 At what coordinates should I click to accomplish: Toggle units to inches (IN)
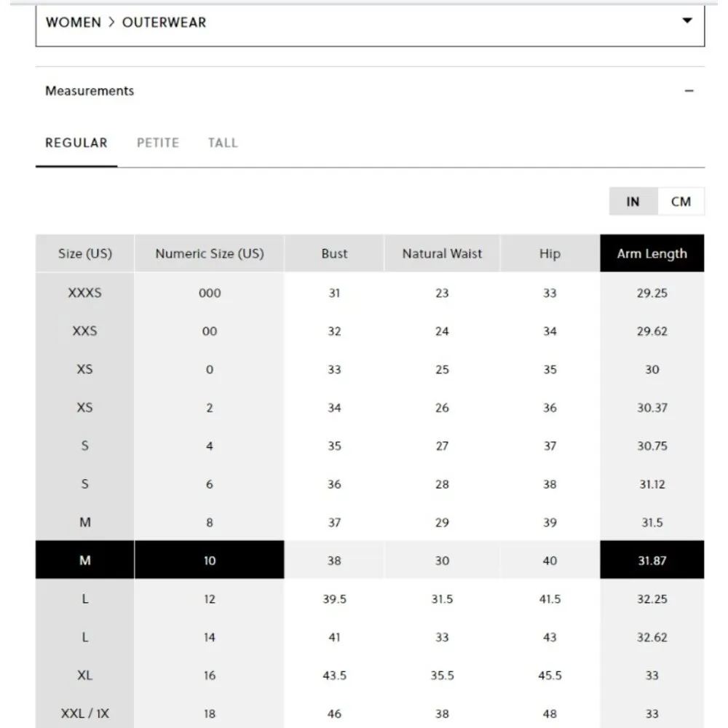[x=633, y=202]
